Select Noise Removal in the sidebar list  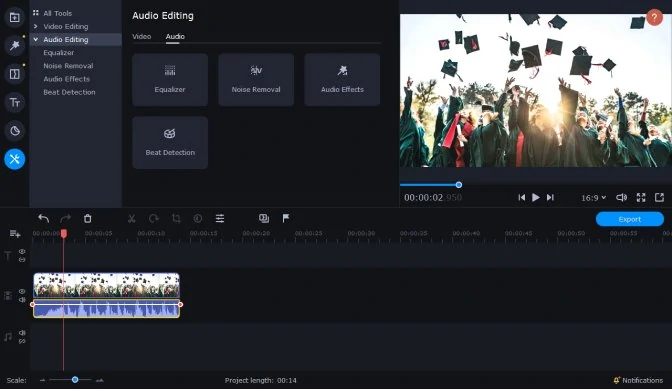pos(68,66)
